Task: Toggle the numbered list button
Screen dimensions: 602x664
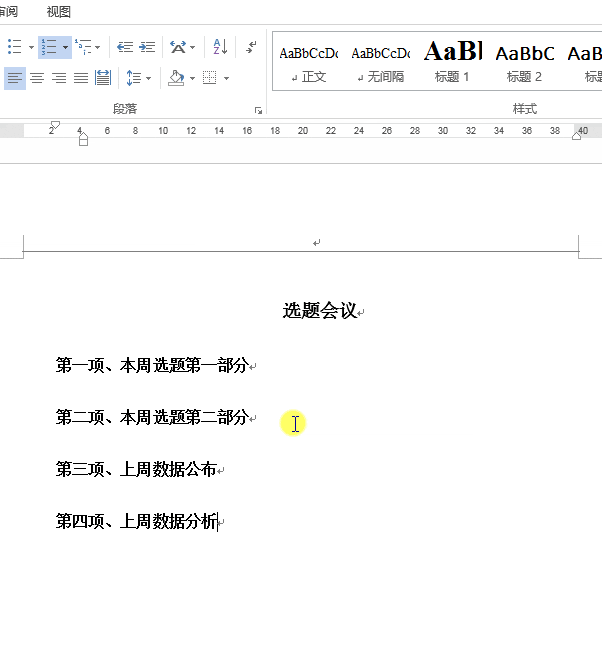Action: tap(49, 47)
